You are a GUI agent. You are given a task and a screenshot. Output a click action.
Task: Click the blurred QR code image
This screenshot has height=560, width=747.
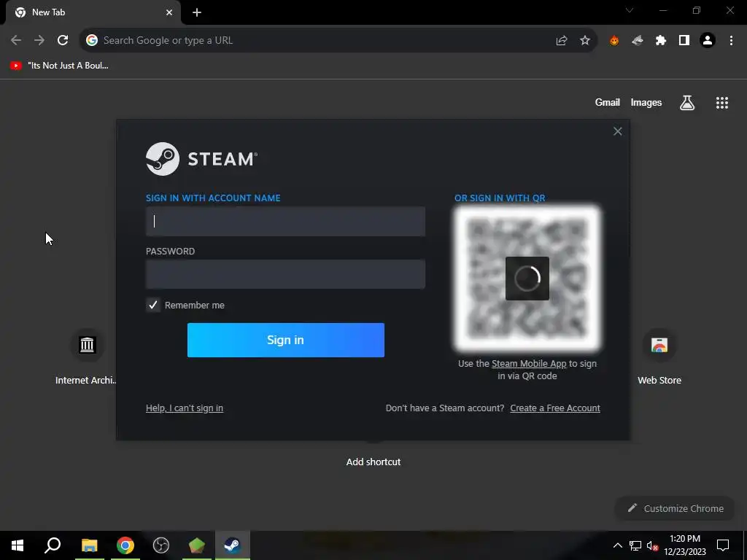[x=527, y=279]
